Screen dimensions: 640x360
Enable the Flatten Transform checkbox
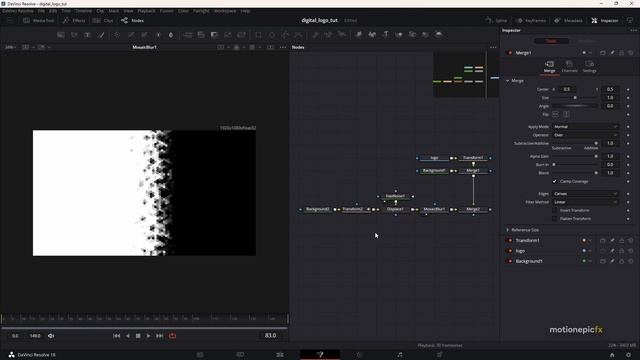(554, 219)
